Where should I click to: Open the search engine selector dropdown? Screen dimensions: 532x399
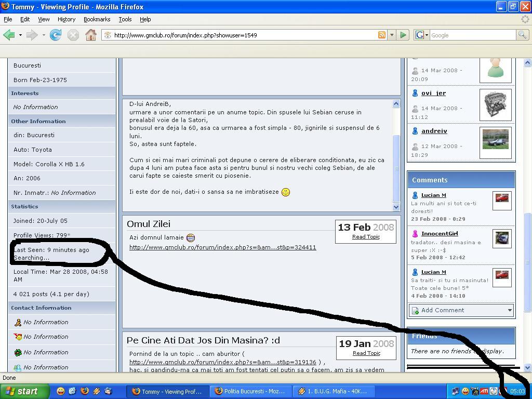421,35
